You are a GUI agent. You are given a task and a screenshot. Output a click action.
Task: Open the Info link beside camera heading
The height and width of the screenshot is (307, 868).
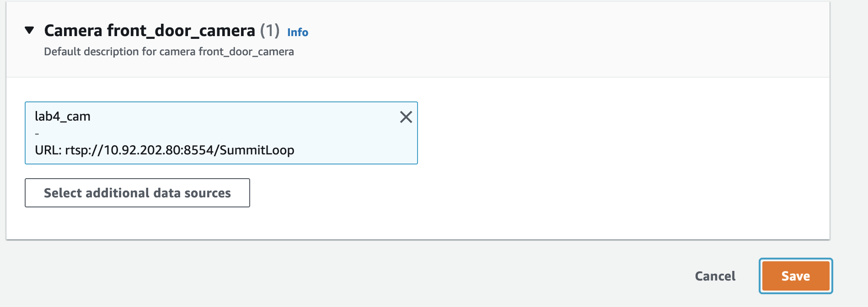coord(298,32)
